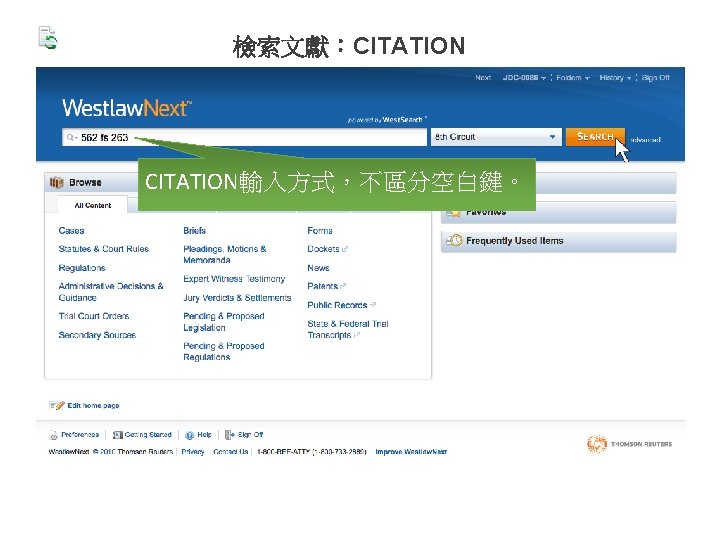This screenshot has width=720, height=540.
Task: Open the Patents link
Action: pos(322,286)
